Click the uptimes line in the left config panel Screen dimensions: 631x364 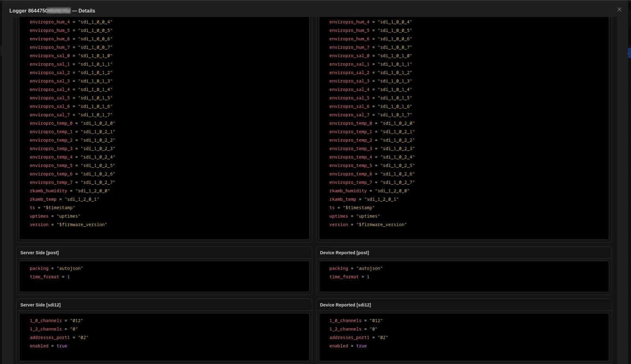pyautogui.click(x=55, y=216)
